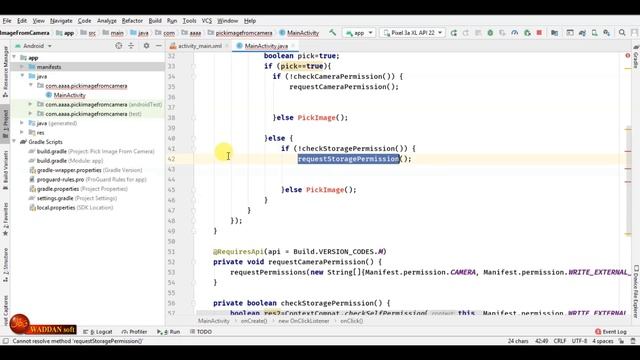Open the Android project view dropdown
Viewport: 640px width, 360px height.
[33, 46]
